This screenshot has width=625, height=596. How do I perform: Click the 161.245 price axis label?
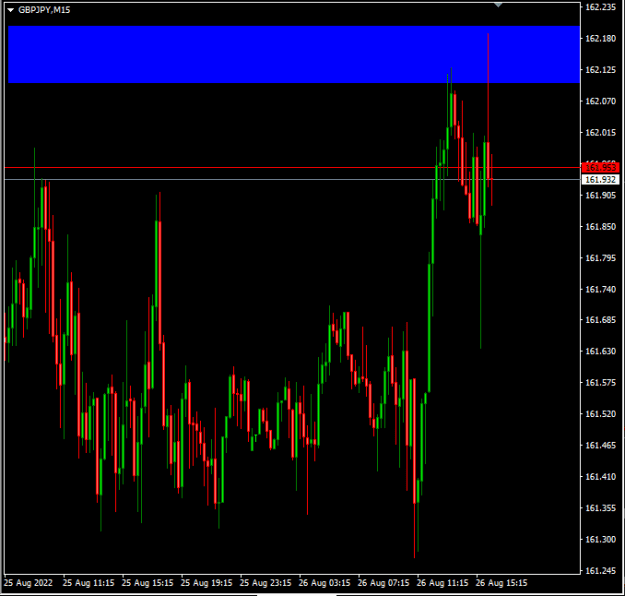(x=600, y=570)
